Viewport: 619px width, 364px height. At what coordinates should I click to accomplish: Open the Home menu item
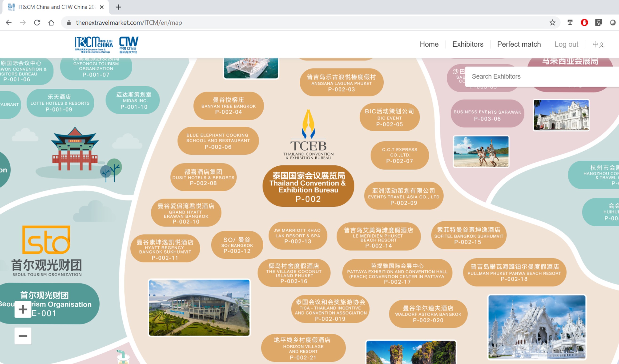coord(429,44)
